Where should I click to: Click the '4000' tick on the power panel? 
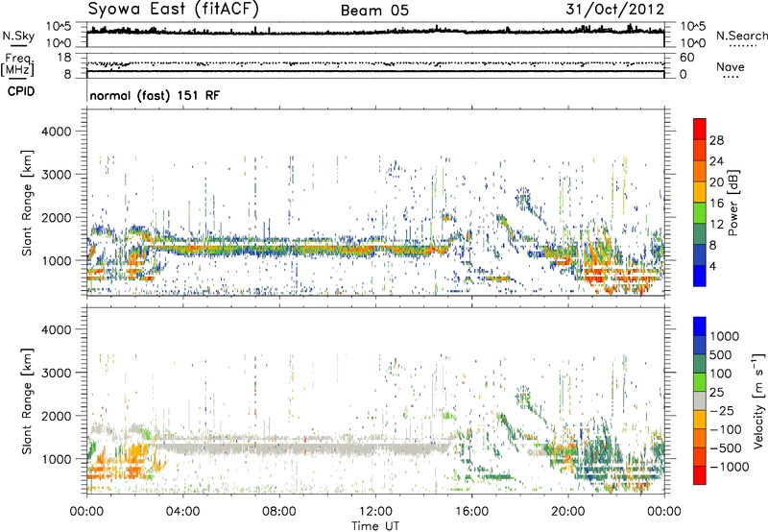coord(56,132)
